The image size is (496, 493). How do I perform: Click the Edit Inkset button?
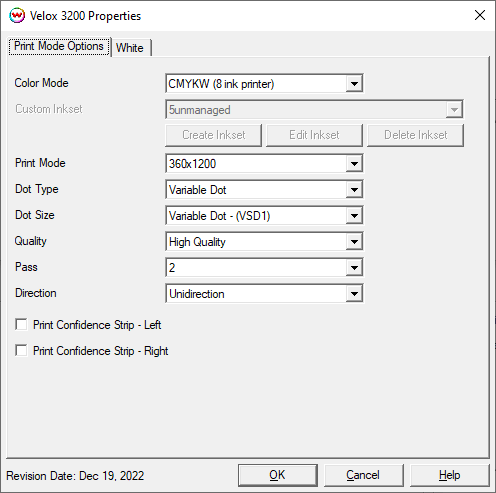(x=314, y=135)
